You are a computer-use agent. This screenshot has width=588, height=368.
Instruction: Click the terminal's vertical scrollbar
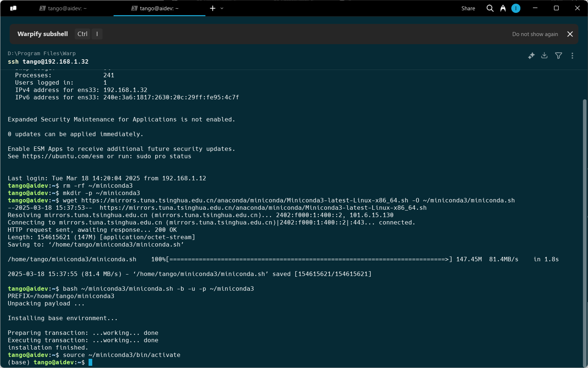[585, 233]
